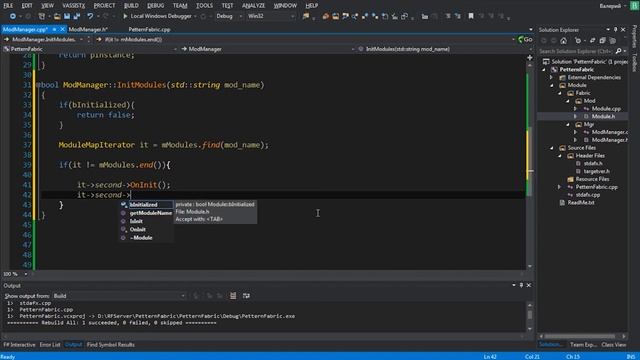Open the ANALYZE menu

(x=253, y=6)
